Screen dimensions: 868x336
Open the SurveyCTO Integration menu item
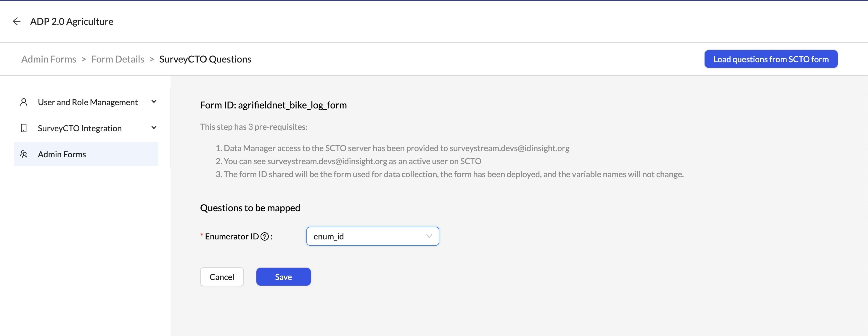80,128
